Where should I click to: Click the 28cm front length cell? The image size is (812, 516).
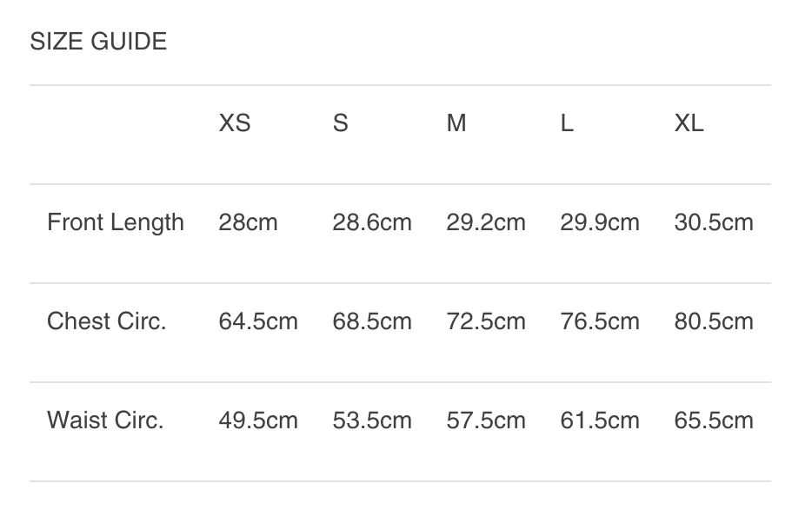[x=248, y=222]
